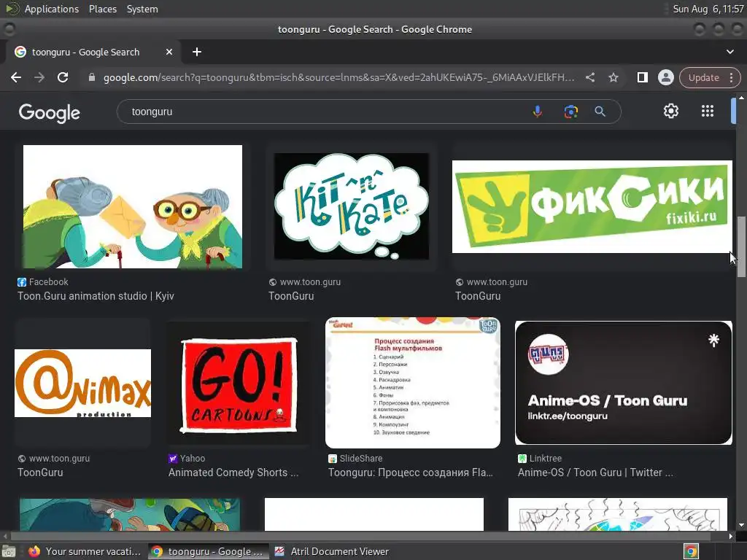Open the Anime-OS / Toon Guru Linktree image

tap(624, 383)
